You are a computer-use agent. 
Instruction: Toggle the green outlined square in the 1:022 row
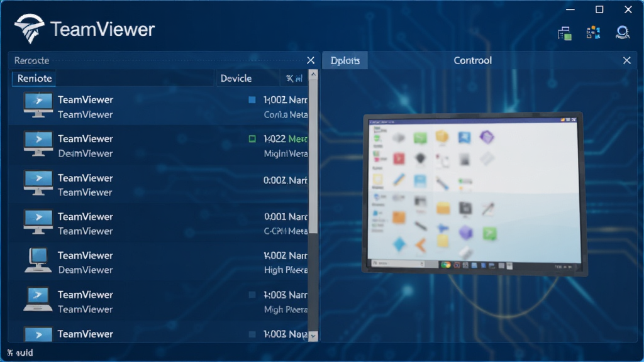point(252,139)
